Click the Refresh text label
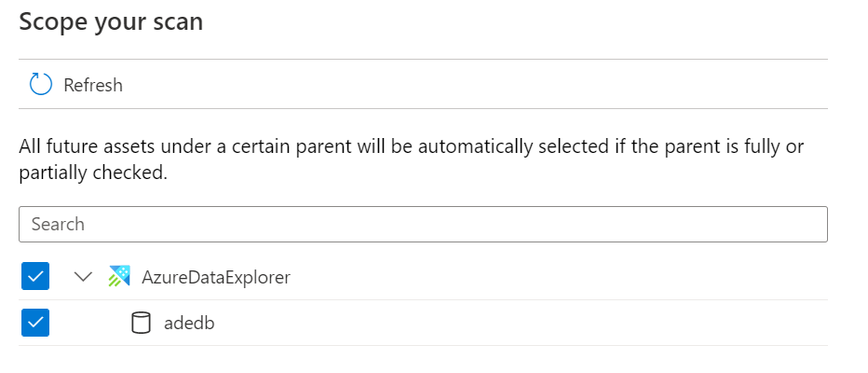The height and width of the screenshot is (373, 868). coord(93,86)
